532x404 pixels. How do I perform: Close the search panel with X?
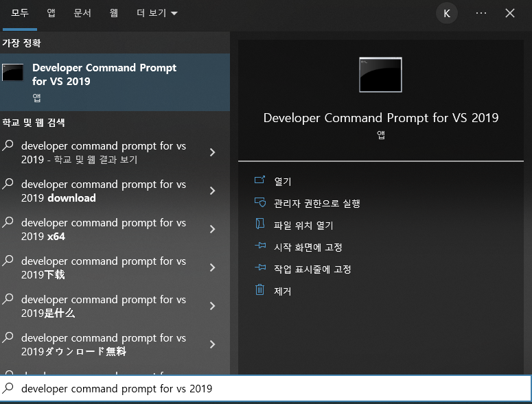[x=509, y=13]
